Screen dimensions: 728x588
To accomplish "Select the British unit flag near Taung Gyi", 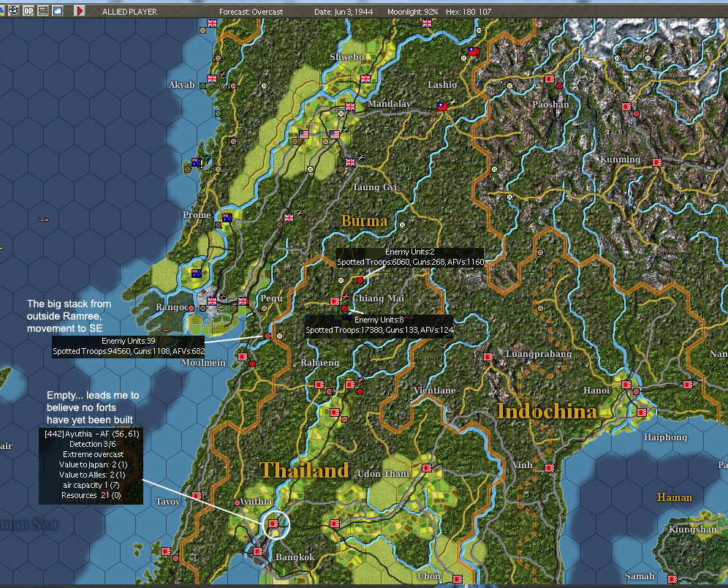I will pyautogui.click(x=350, y=162).
